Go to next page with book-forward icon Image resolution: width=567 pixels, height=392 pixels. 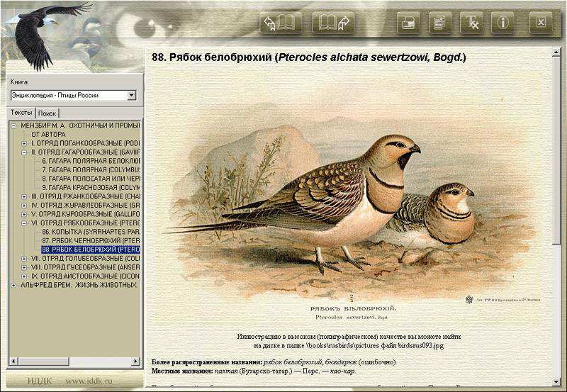point(332,23)
